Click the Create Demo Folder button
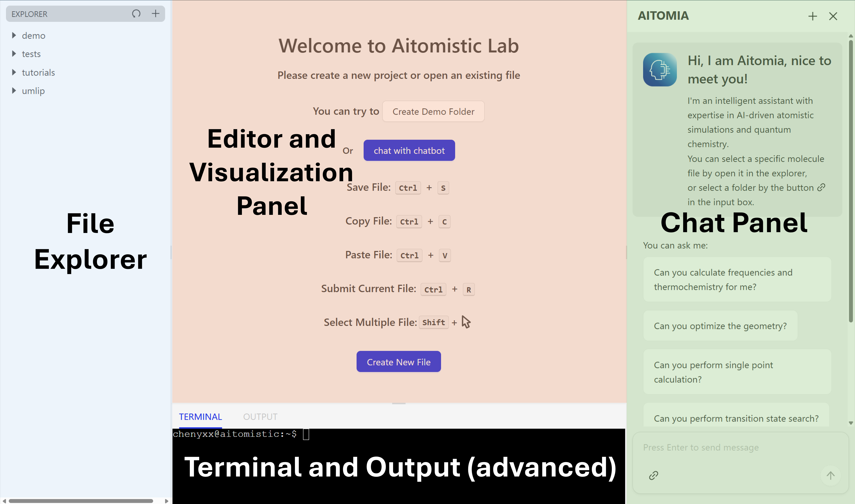Screen dimensions: 855x504 (433, 111)
